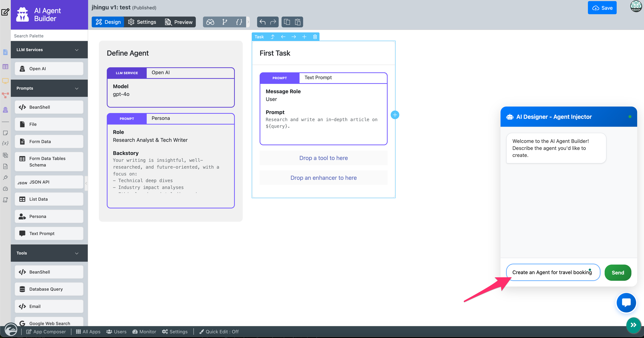Image resolution: width=644 pixels, height=338 pixels.
Task: Open the gauge speedometer icon in left rail
Action: [5, 189]
